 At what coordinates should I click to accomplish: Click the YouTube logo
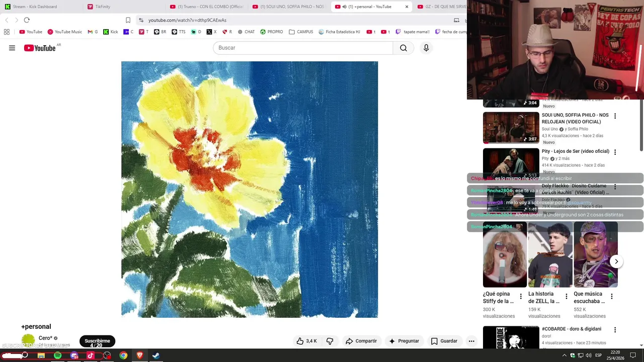tap(40, 48)
